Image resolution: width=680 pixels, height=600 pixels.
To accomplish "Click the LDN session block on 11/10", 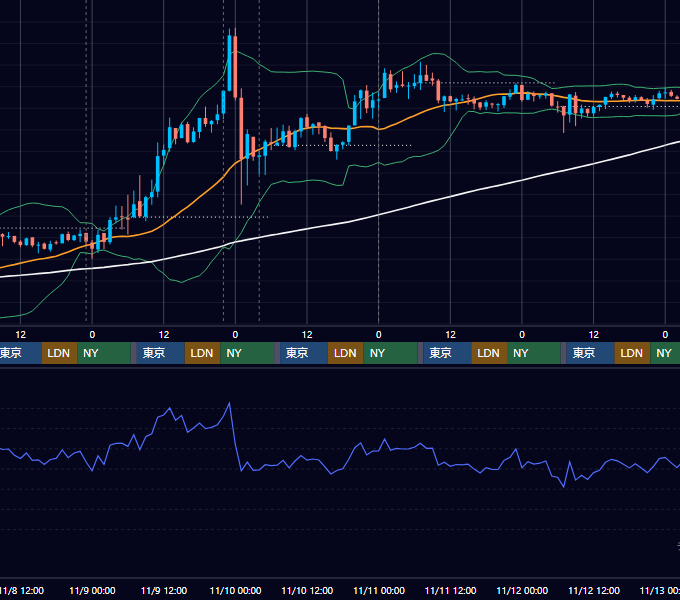I will 346,353.
